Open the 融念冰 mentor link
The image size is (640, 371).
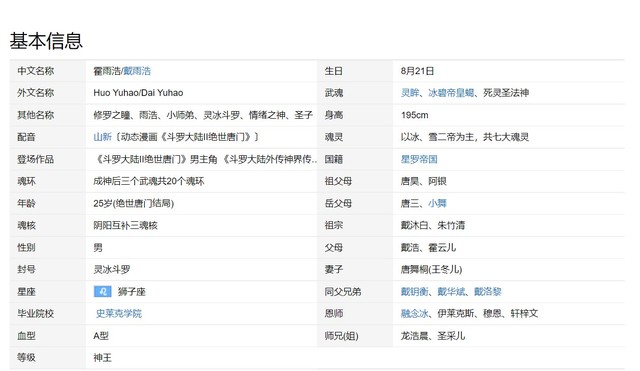[415, 313]
